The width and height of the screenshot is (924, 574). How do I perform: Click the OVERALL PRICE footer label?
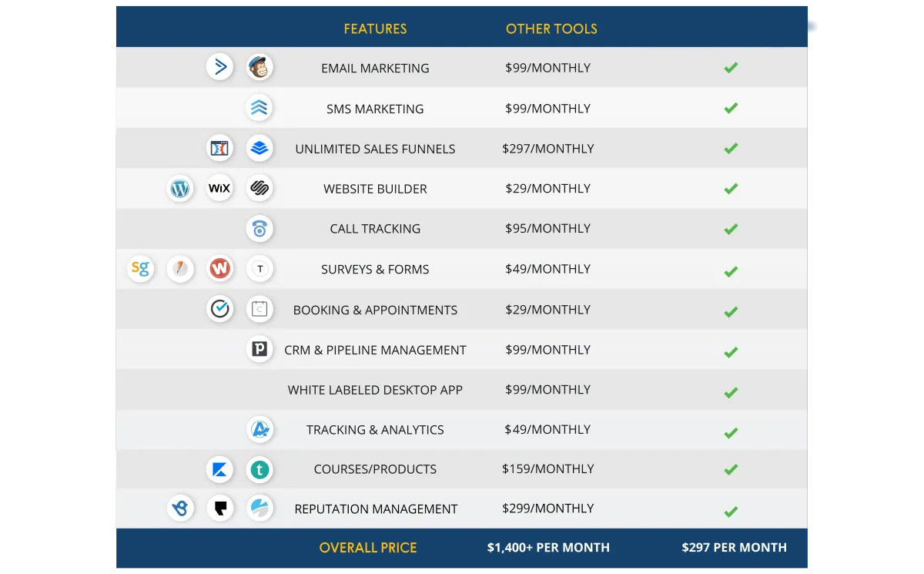point(368,548)
